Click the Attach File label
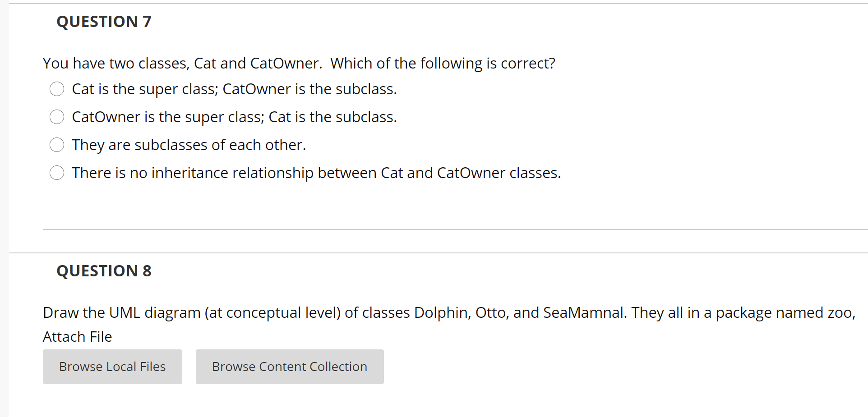 [x=77, y=336]
